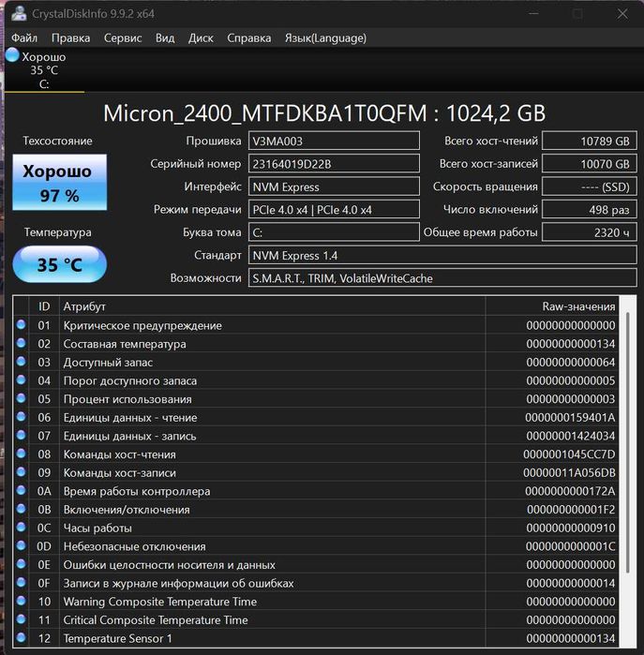Image resolution: width=644 pixels, height=655 pixels.
Task: Click status dot of Ошибки целостности носителя row
Action: point(21,564)
